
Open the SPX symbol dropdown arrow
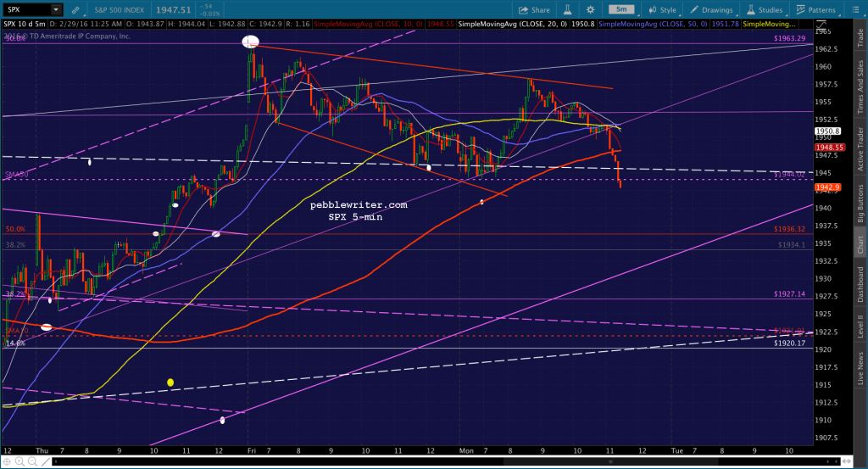coord(56,9)
